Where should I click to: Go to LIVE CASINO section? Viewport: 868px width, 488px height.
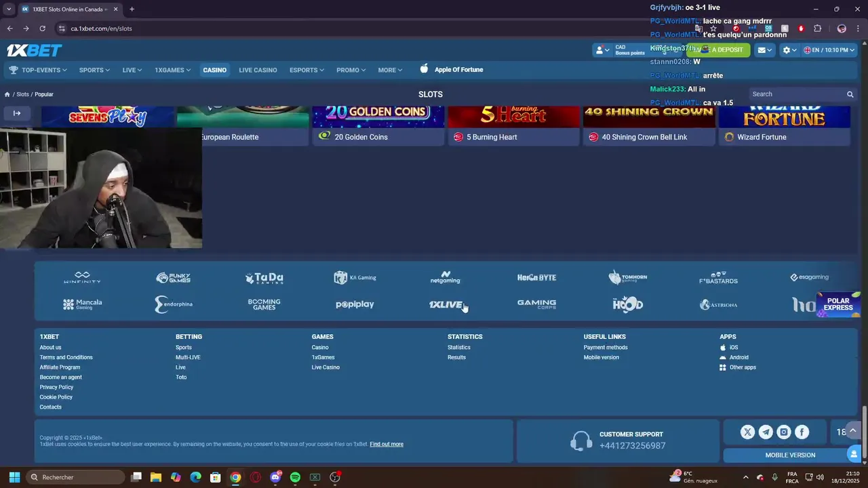pyautogui.click(x=258, y=70)
